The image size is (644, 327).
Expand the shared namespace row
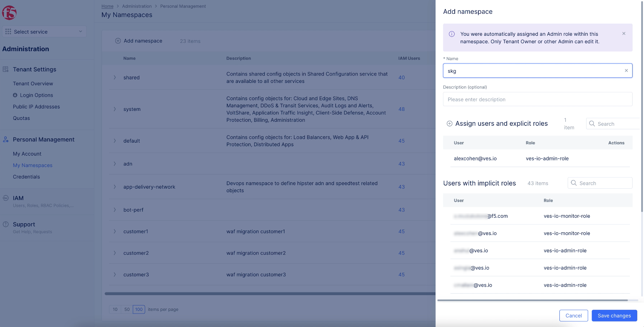click(x=115, y=78)
